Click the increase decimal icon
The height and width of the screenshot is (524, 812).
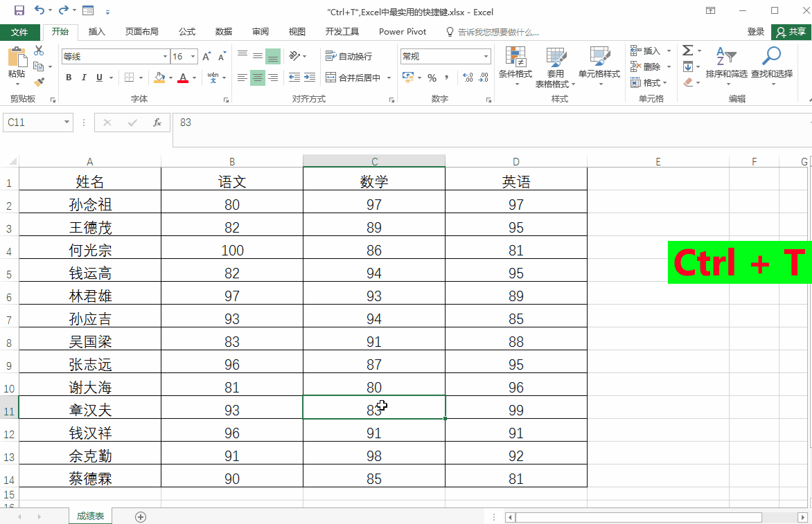pyautogui.click(x=468, y=78)
